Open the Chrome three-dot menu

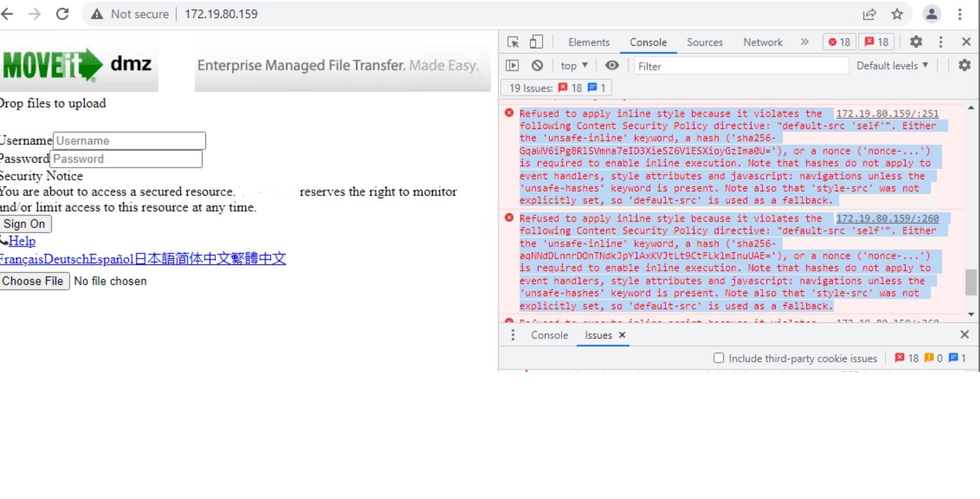coord(960,14)
